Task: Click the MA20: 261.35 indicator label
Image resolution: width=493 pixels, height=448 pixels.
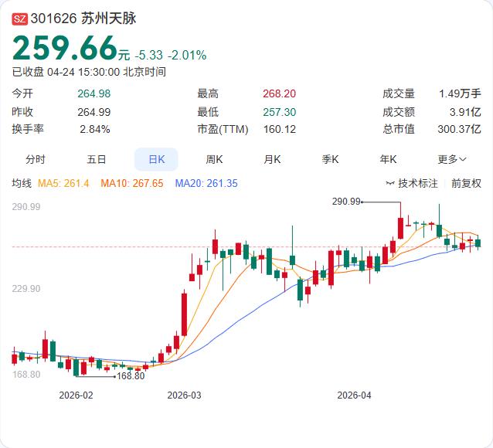Action: point(206,183)
